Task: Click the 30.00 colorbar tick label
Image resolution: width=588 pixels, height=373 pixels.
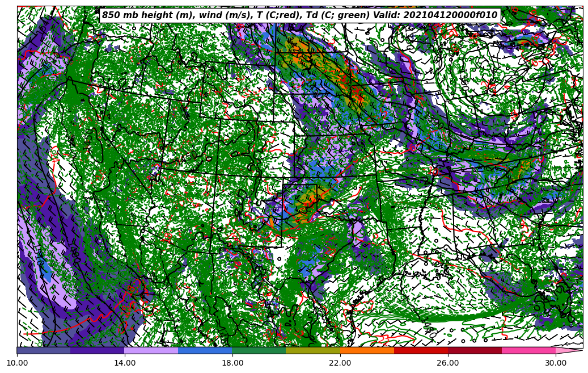Action: [556, 362]
